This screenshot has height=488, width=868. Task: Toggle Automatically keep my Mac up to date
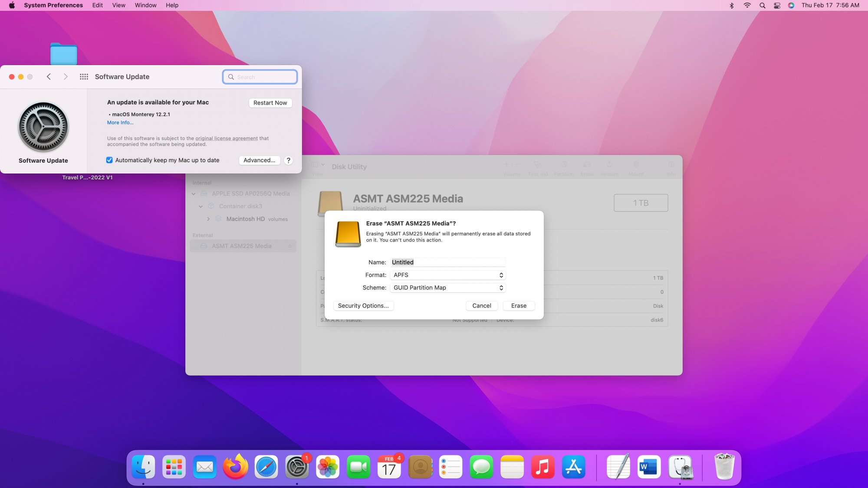point(109,160)
